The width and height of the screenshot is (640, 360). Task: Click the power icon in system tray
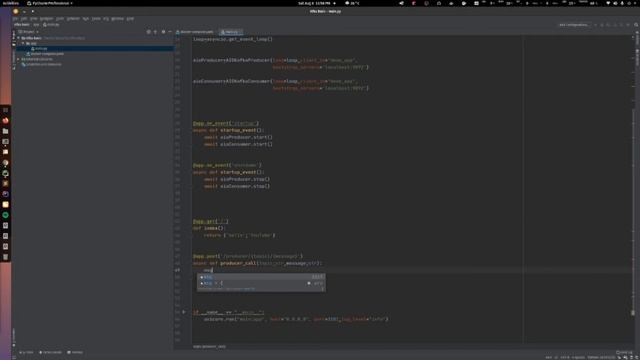pyautogui.click(x=629, y=3)
